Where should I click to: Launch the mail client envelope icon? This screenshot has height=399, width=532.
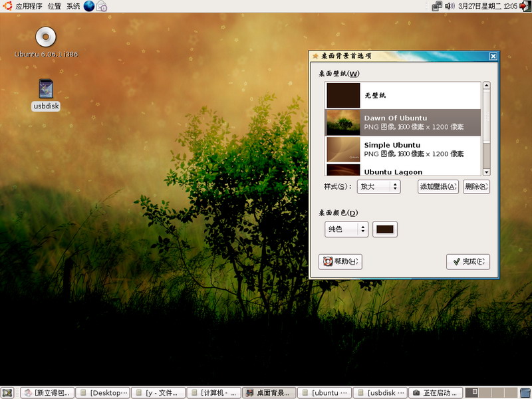102,6
